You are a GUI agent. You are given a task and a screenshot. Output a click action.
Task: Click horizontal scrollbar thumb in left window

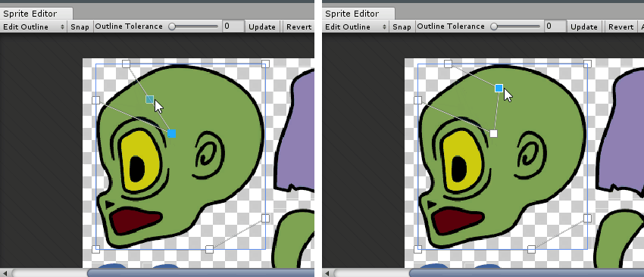[x=202, y=273]
